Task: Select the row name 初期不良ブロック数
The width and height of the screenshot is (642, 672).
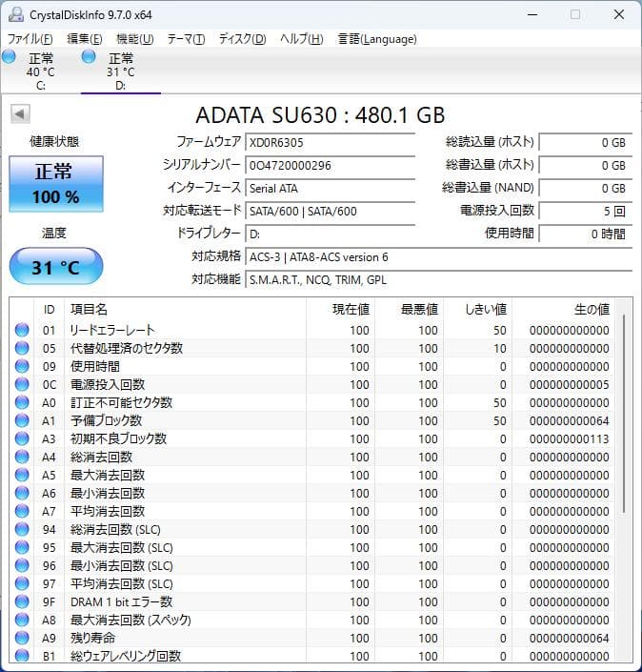Action: [118, 438]
